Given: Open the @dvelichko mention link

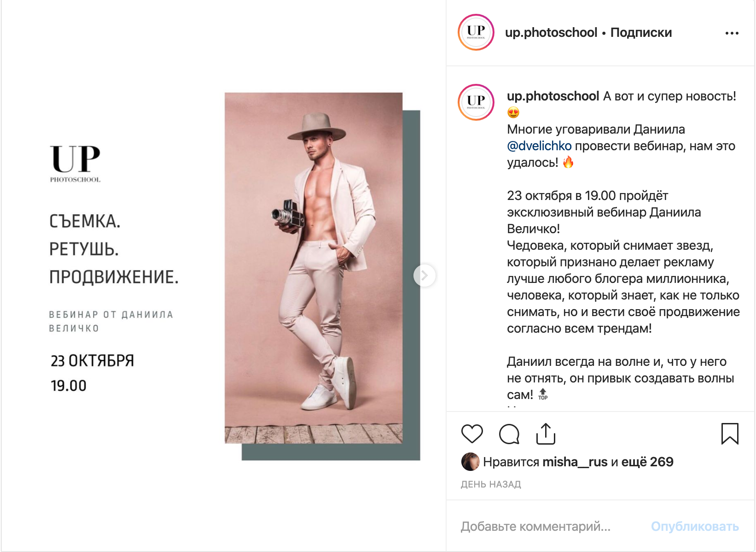Looking at the screenshot, I should [x=539, y=146].
